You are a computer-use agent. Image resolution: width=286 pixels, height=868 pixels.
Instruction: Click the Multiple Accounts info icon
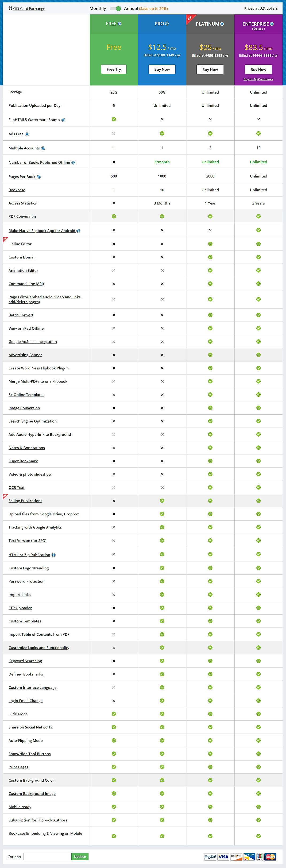pyautogui.click(x=43, y=148)
